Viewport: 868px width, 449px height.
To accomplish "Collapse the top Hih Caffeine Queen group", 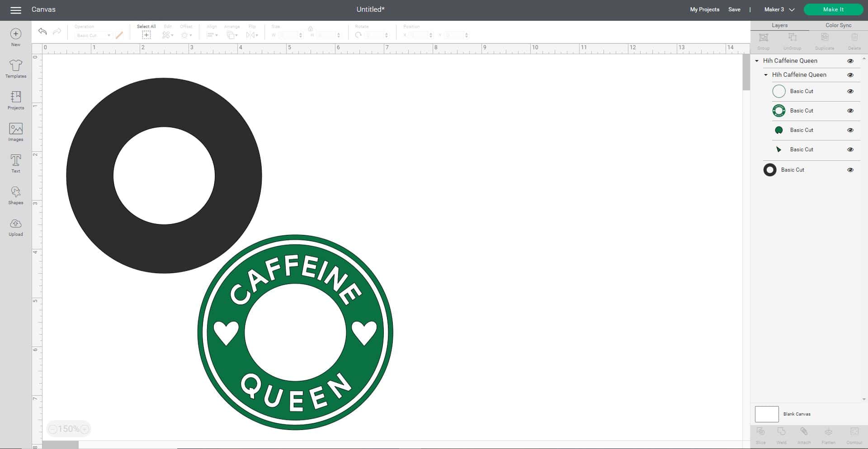I will (x=757, y=61).
